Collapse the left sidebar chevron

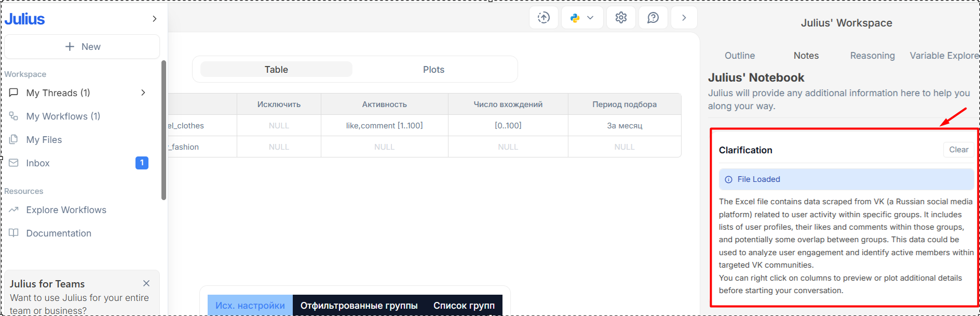click(154, 19)
